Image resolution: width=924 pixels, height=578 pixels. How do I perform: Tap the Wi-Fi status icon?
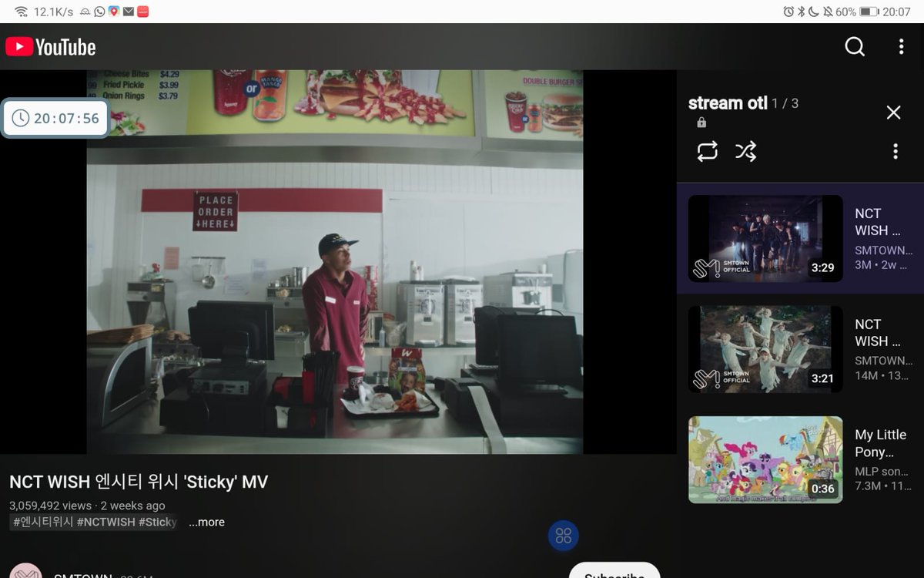(21, 12)
